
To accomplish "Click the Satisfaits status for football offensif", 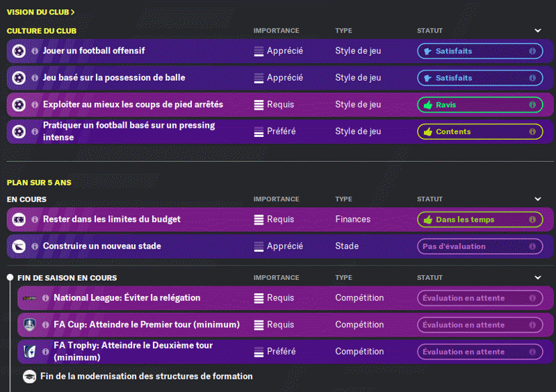I will click(x=480, y=51).
